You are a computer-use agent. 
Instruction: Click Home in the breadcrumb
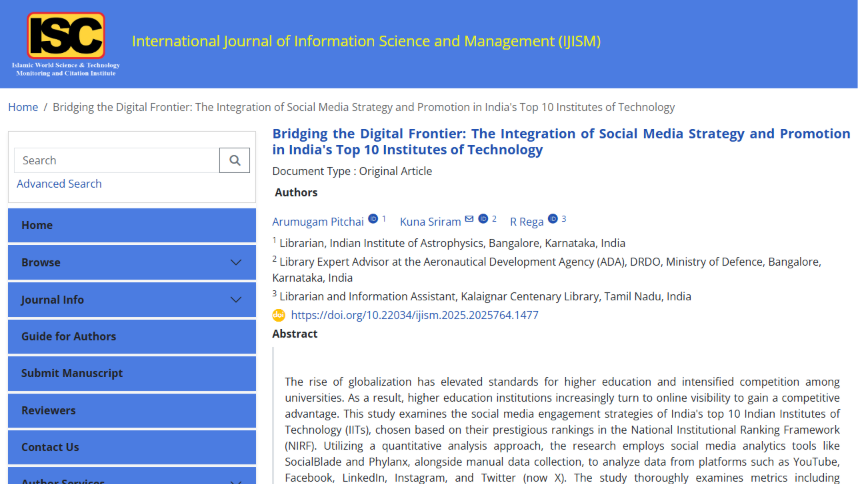[x=23, y=107]
